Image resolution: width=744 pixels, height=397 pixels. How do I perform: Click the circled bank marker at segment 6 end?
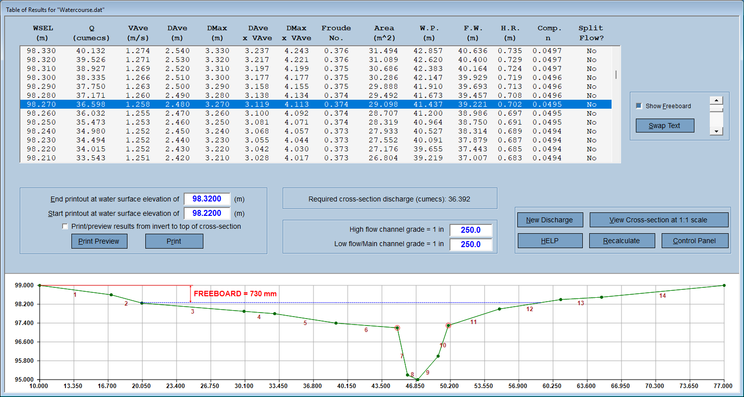[397, 328]
